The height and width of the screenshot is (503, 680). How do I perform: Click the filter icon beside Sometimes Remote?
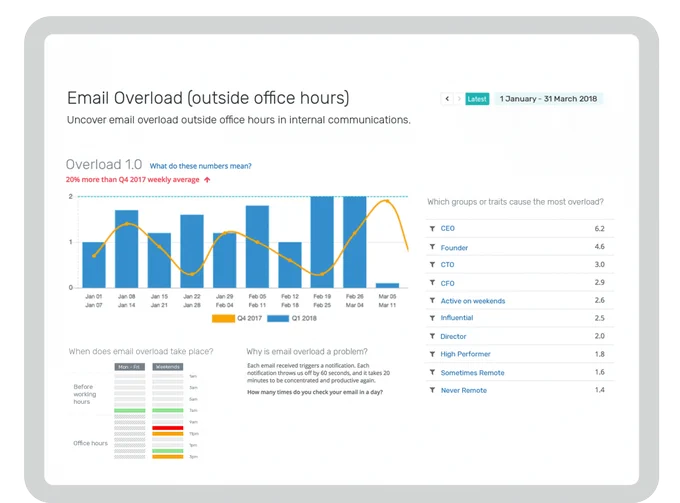[x=432, y=372]
